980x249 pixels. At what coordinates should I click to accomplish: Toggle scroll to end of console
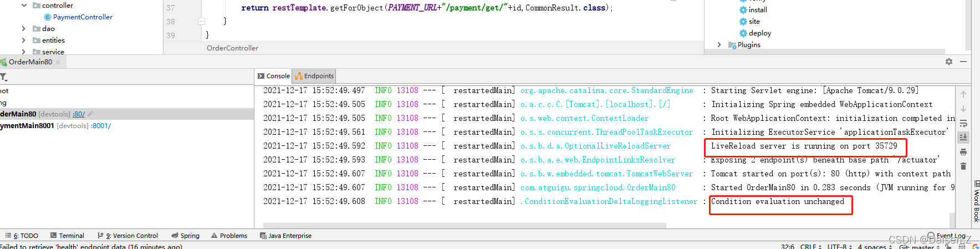(963, 137)
